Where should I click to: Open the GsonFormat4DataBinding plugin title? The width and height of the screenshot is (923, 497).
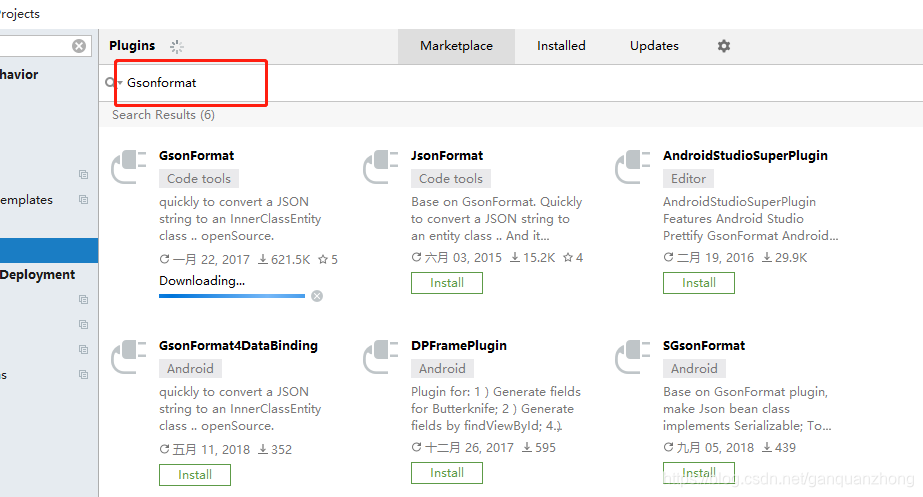pos(238,346)
